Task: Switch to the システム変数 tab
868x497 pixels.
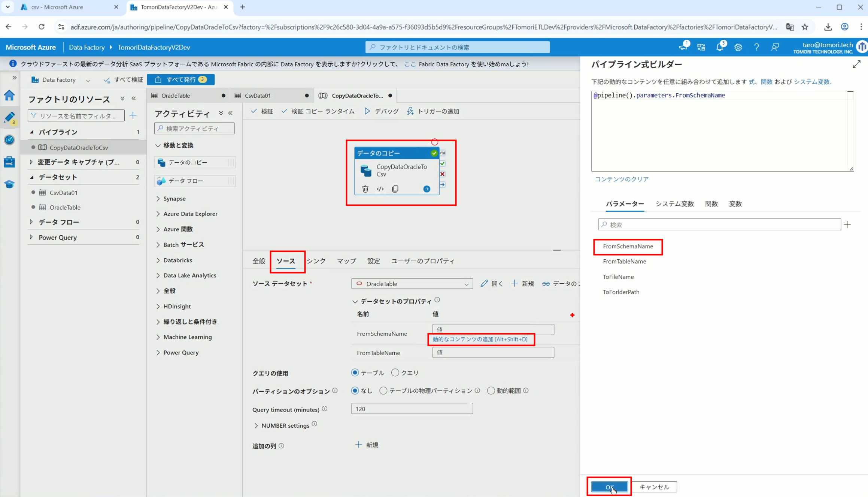Action: 674,204
